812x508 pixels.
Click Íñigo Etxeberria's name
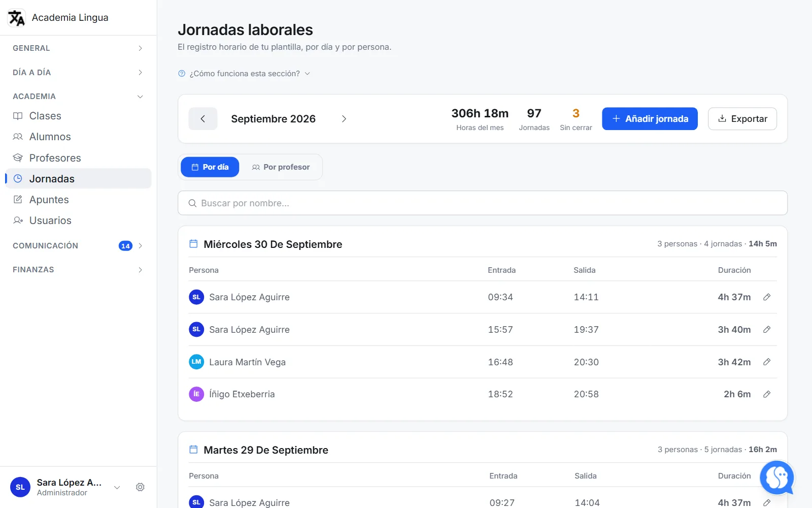[x=242, y=394]
